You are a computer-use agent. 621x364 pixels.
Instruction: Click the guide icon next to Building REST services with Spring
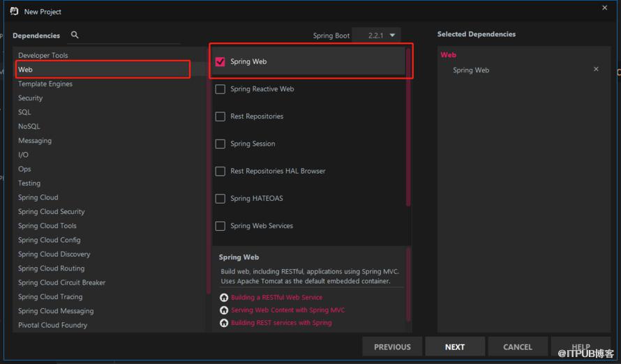tap(224, 323)
